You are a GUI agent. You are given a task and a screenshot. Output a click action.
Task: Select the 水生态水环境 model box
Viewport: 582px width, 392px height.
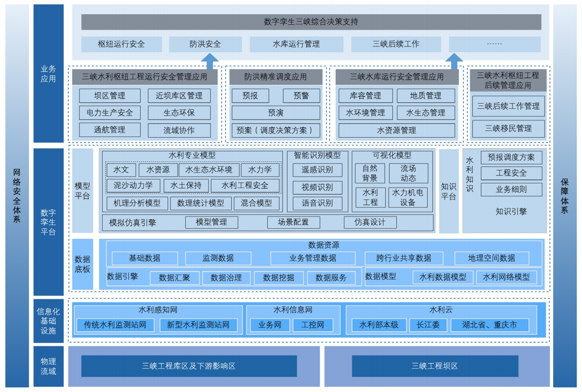click(209, 170)
